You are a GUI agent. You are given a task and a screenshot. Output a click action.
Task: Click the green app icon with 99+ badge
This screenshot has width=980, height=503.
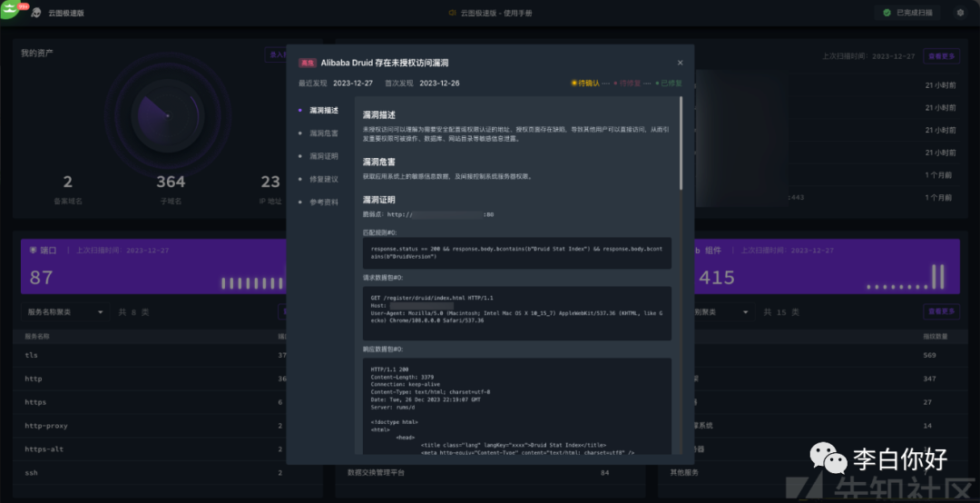[x=11, y=9]
